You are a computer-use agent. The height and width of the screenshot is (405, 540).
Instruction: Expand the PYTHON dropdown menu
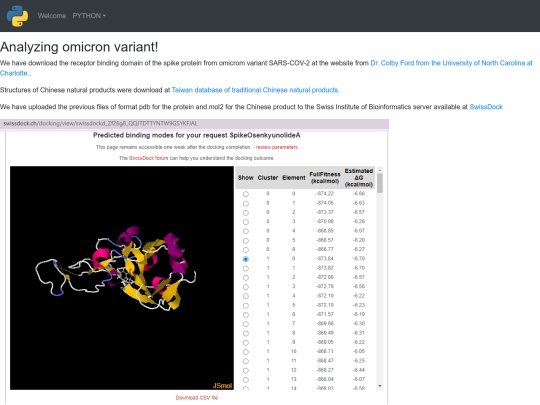(x=89, y=16)
